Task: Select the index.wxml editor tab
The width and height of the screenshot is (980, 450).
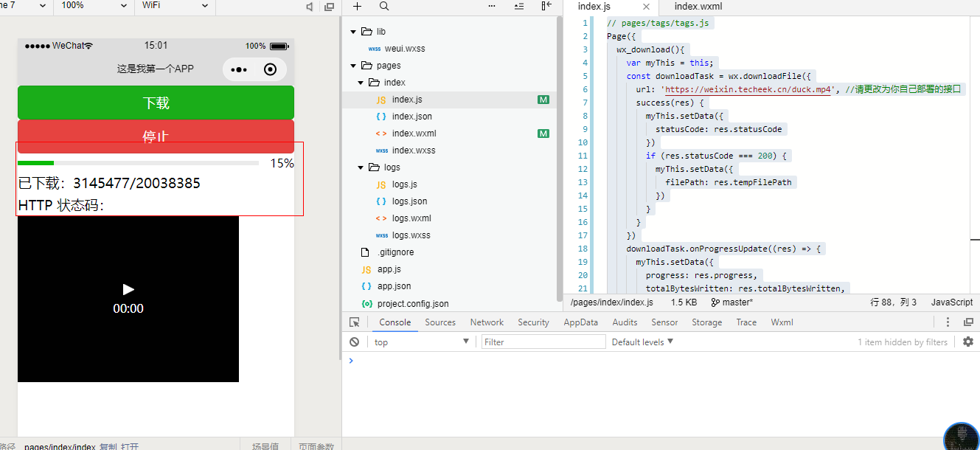Action: point(698,7)
